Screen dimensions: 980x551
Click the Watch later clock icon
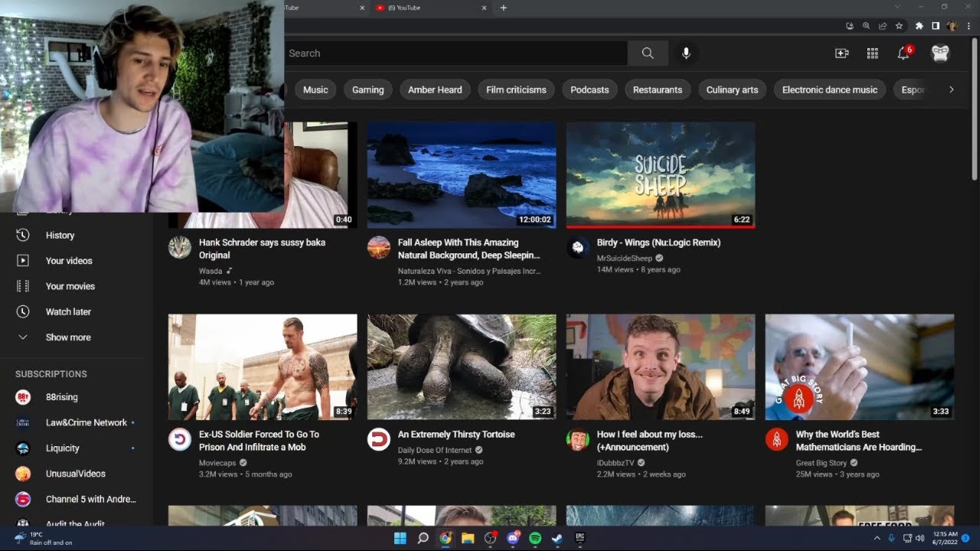(x=23, y=311)
